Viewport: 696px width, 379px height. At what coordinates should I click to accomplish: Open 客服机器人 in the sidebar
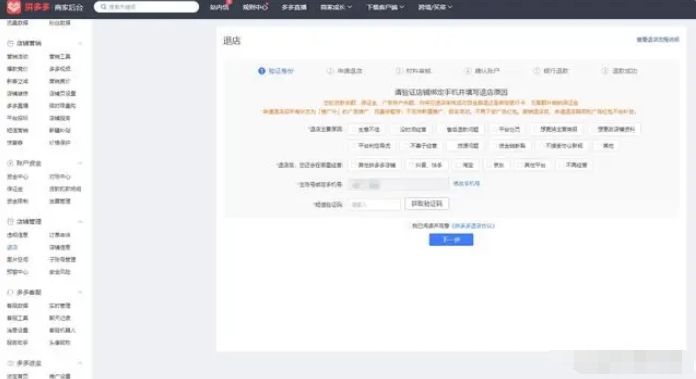point(63,330)
